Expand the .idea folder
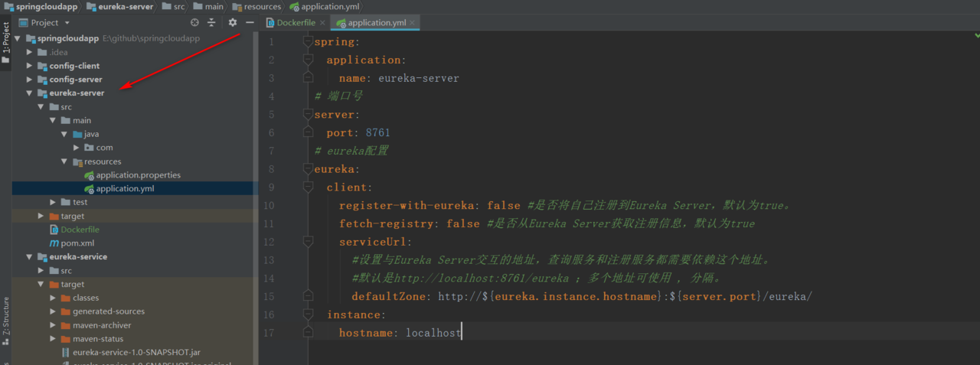The height and width of the screenshot is (365, 980). click(x=30, y=52)
